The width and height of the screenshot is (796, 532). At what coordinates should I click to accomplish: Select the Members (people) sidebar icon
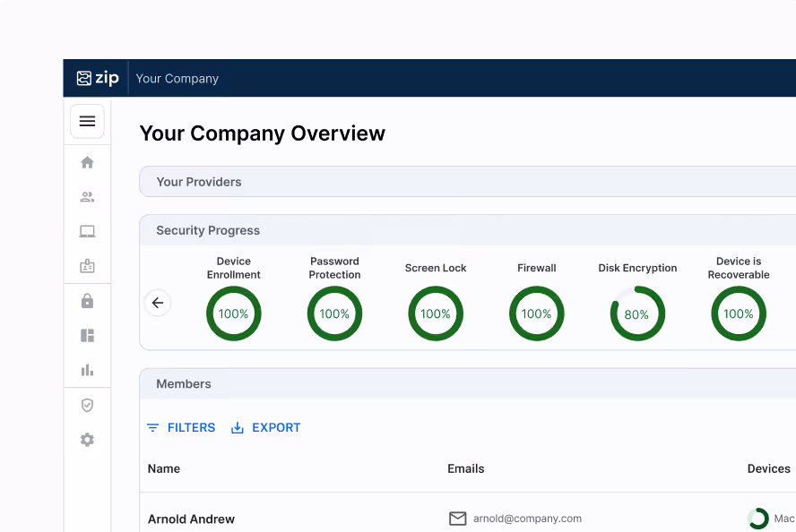tap(87, 196)
